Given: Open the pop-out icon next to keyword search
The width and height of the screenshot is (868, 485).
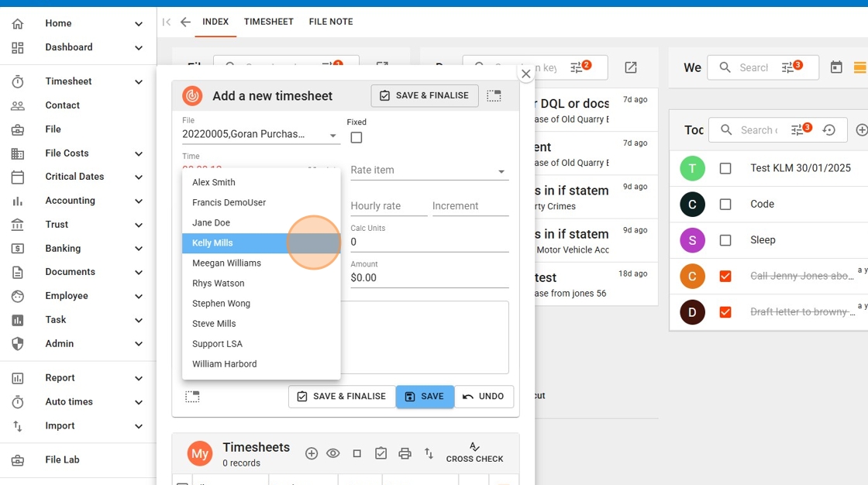Looking at the screenshot, I should tap(631, 67).
